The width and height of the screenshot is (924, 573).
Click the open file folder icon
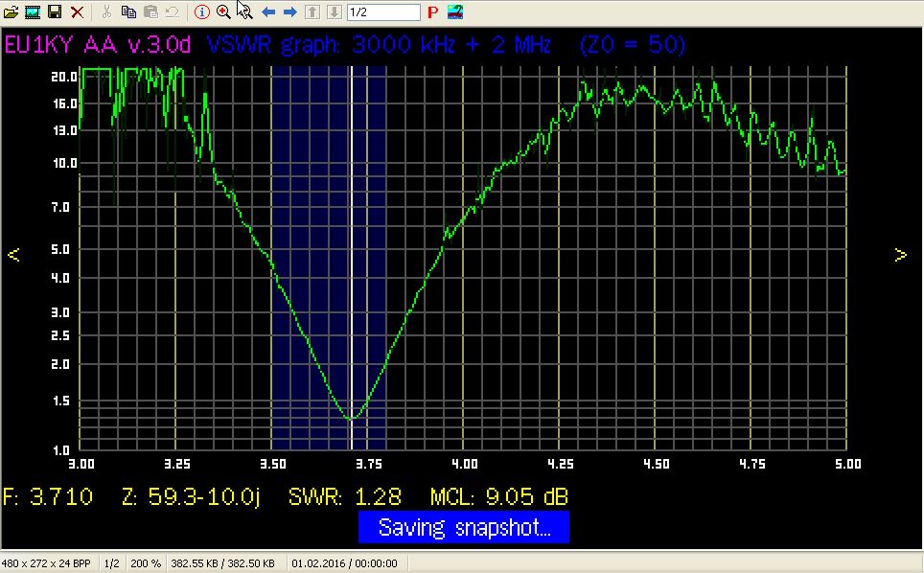12,12
